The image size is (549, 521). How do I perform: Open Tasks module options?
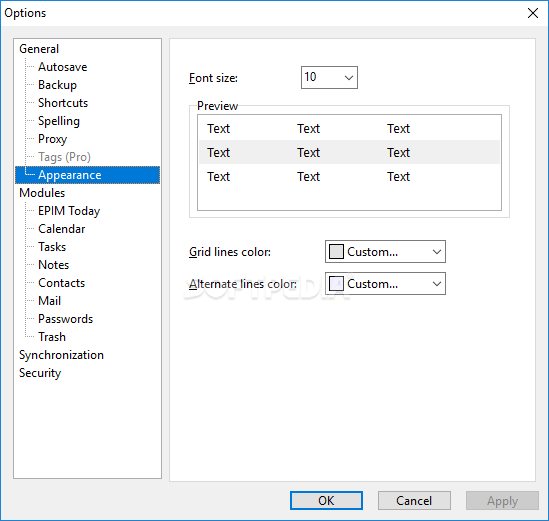[x=52, y=247]
